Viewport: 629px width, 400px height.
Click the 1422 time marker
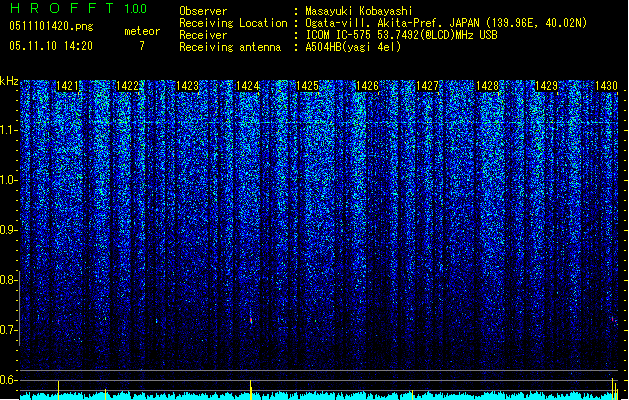pos(127,86)
